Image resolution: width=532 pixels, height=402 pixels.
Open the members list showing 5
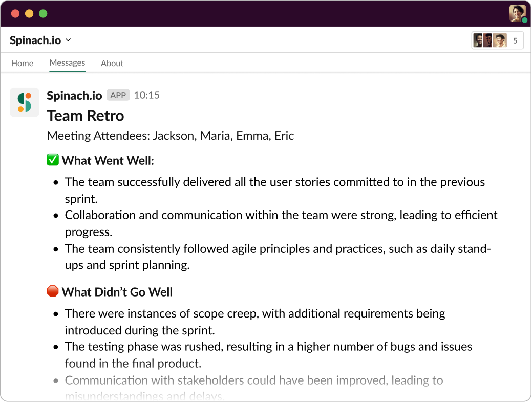(497, 40)
